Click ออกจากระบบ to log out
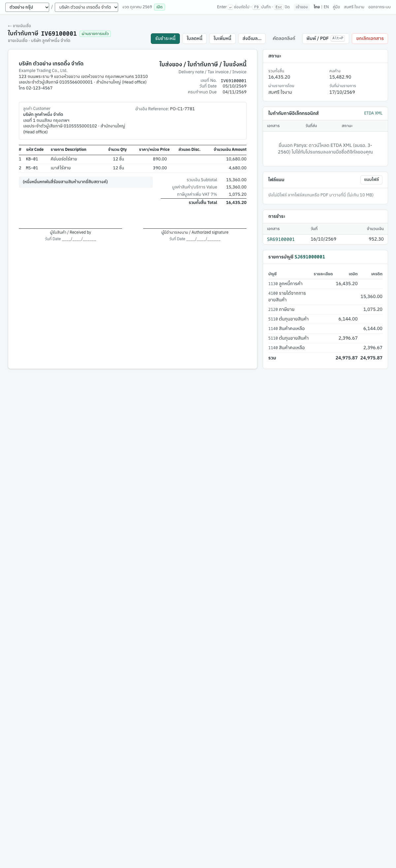This screenshot has height=868, width=396. pos(379,7)
